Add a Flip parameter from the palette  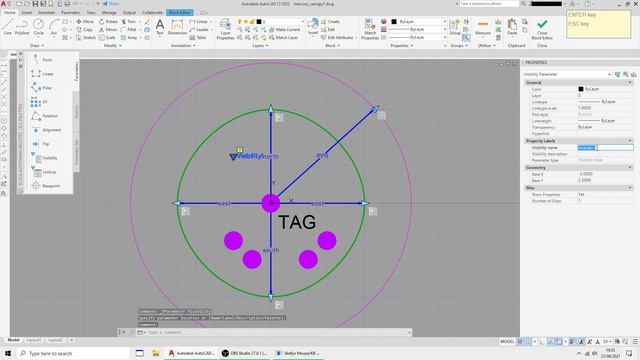point(41,144)
